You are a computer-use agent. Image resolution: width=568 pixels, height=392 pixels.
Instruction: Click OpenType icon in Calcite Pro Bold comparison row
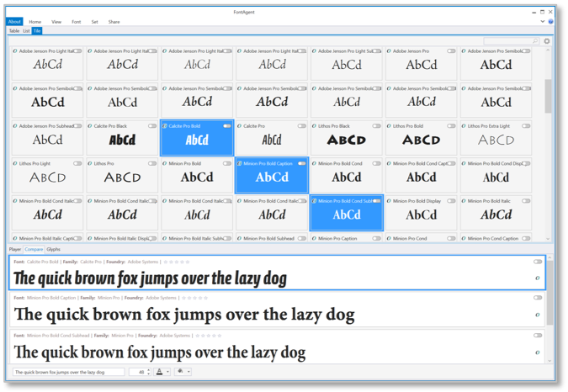click(x=538, y=278)
